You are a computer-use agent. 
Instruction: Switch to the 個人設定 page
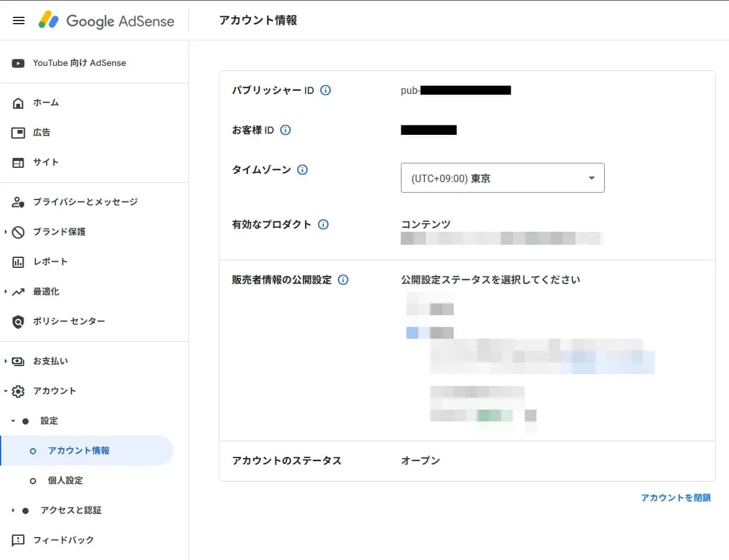coord(66,480)
